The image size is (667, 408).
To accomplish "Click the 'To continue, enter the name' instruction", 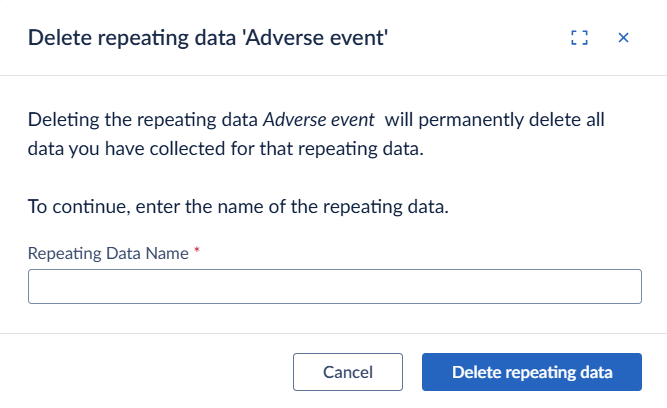I will click(x=238, y=207).
